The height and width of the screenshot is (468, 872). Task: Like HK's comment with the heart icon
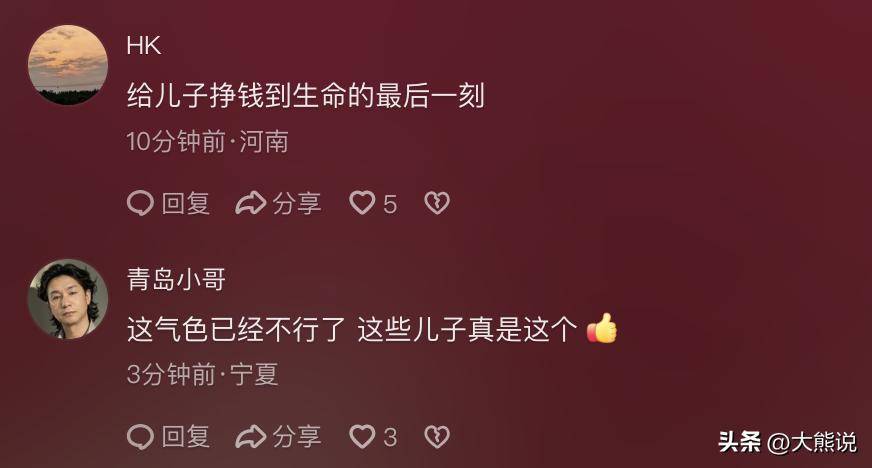362,203
